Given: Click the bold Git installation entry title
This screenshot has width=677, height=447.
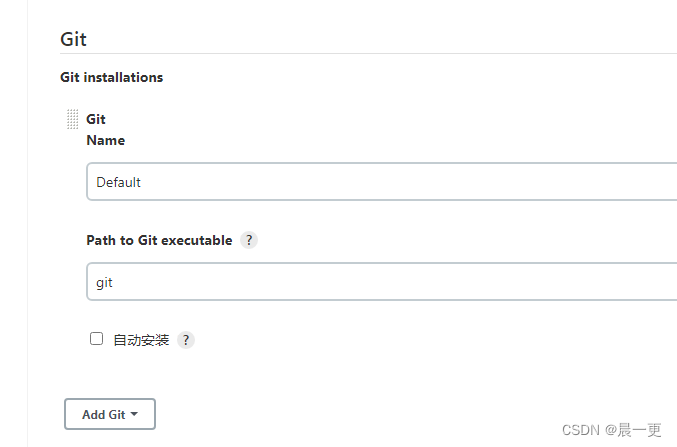Looking at the screenshot, I should tap(96, 119).
